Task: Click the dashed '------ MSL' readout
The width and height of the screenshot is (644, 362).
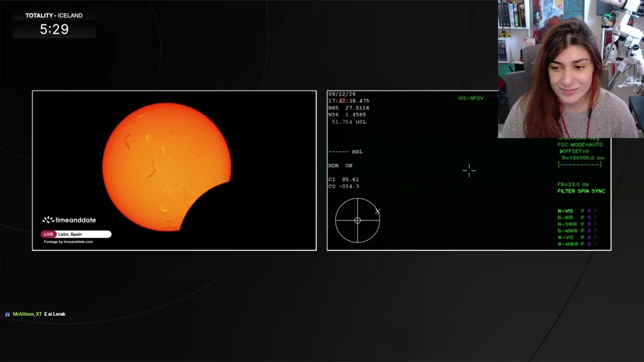Action: tap(345, 152)
